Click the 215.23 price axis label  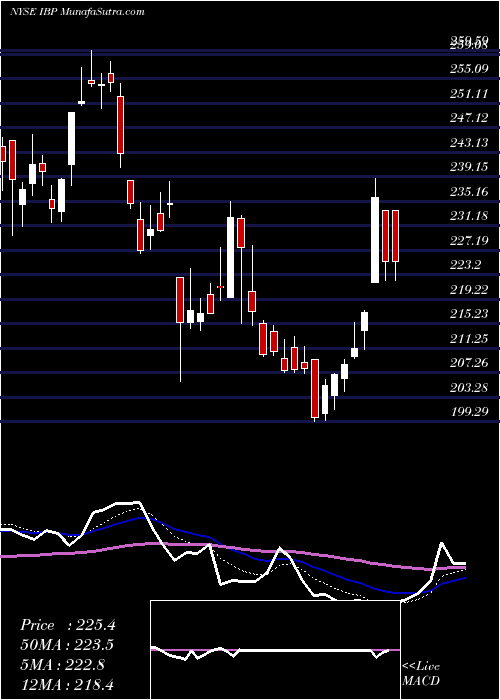coord(471,314)
